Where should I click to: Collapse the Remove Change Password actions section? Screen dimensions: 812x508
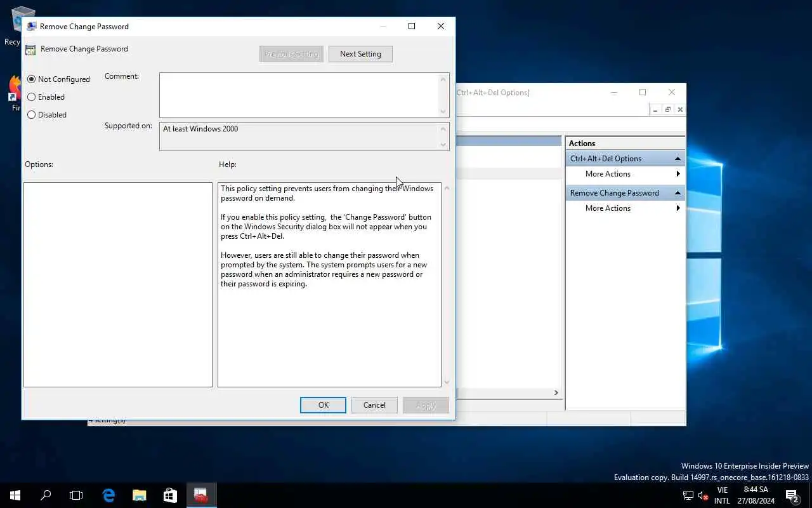pos(678,193)
